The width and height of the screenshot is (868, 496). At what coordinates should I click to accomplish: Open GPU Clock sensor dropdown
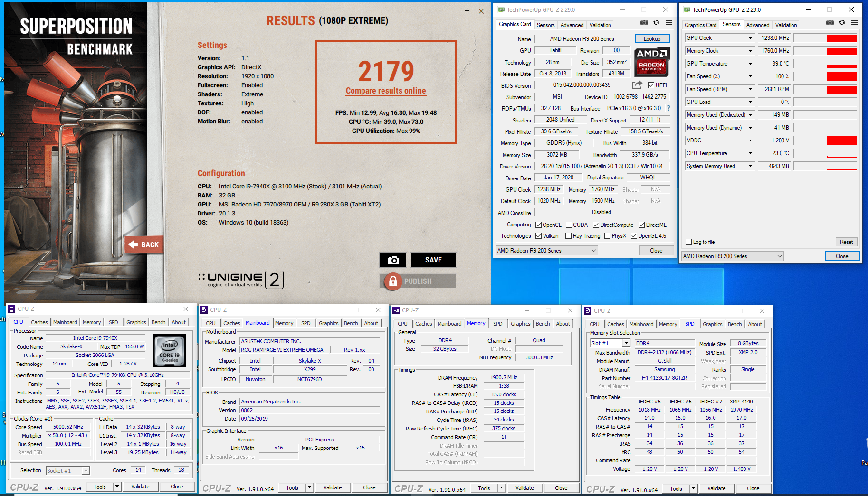click(x=751, y=38)
